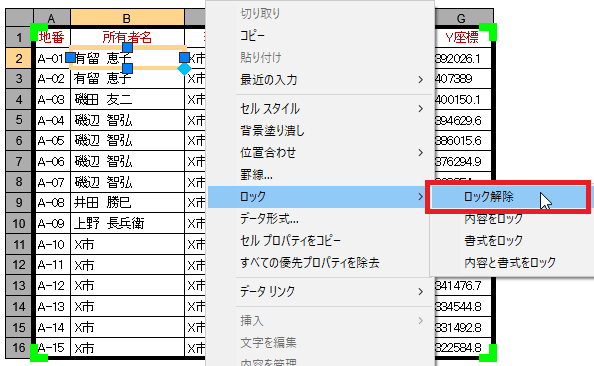Select row header 2

click(x=19, y=58)
